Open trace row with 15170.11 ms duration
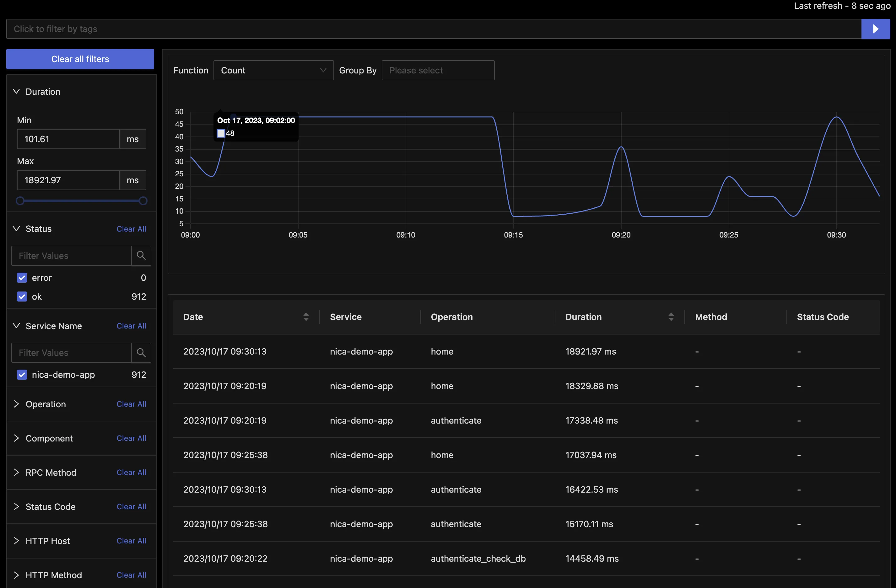896x588 pixels. [526, 524]
